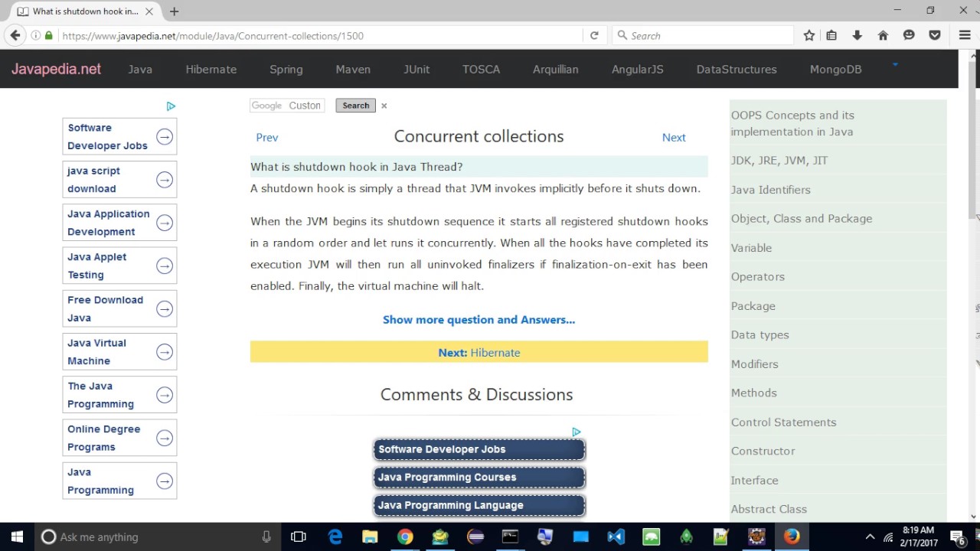Go to the Next question link
The width and height of the screenshot is (980, 551).
674,138
